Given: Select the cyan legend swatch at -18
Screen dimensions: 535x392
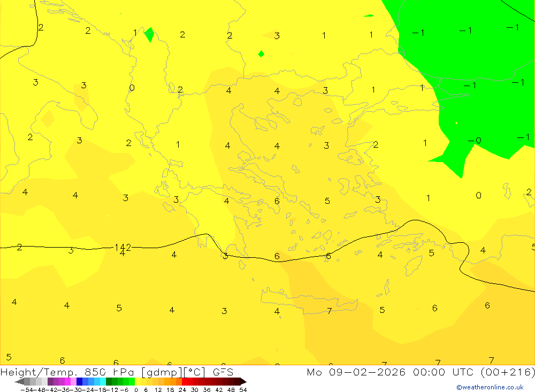Looking at the screenshot, I should pyautogui.click(x=103, y=381).
